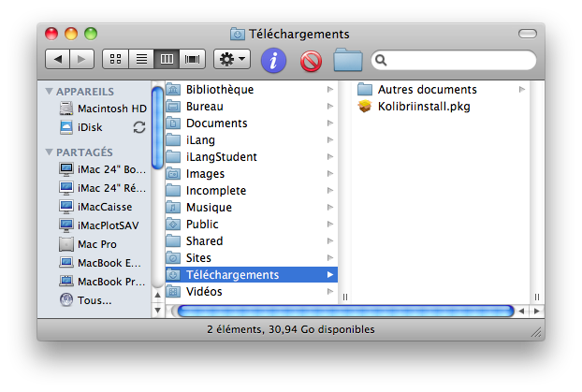
Task: Open the Autres documents folder
Action: point(441,90)
